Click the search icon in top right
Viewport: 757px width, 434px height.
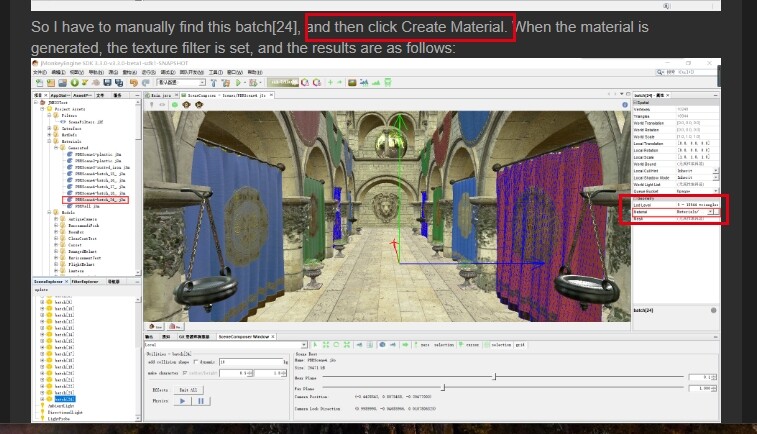click(x=659, y=72)
